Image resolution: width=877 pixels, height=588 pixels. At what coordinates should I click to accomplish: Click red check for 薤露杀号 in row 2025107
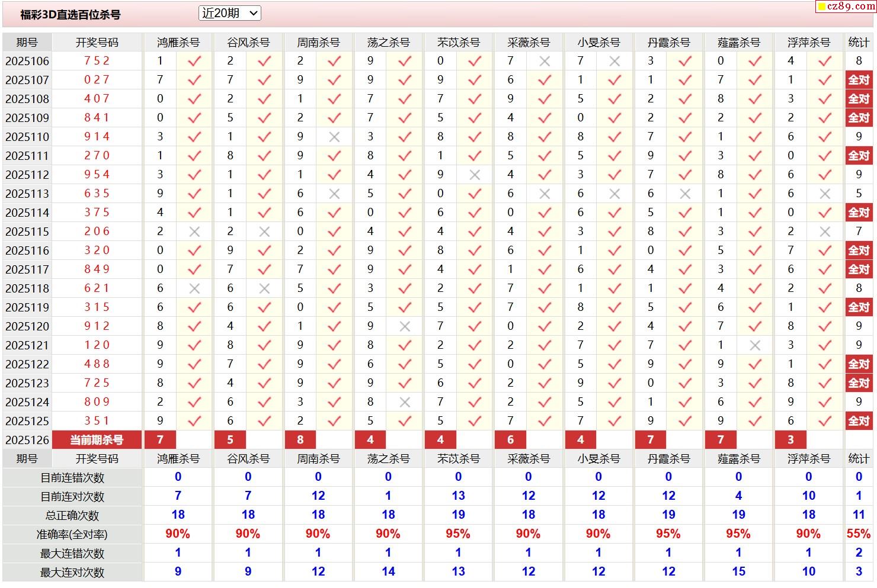755,80
